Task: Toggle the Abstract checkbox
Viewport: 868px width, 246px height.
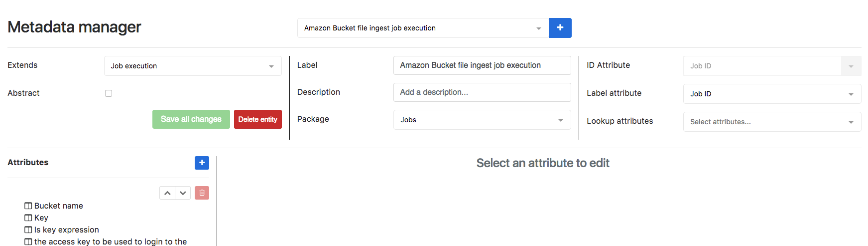Action: 109,93
